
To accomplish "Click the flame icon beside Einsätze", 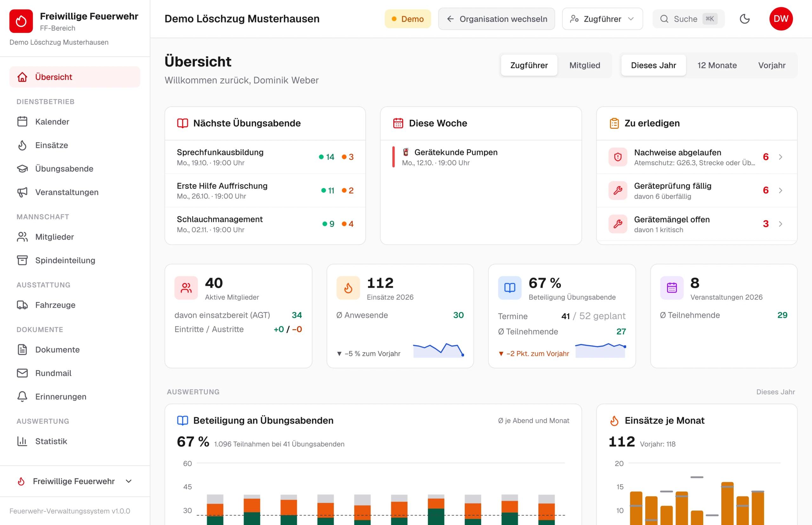I will (x=22, y=145).
